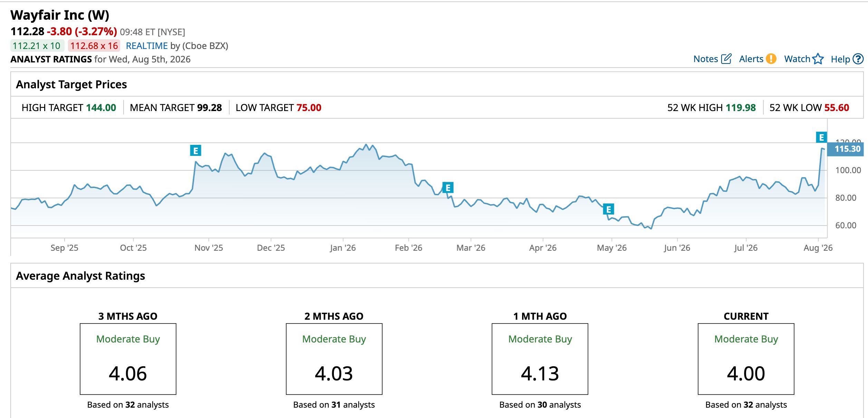Click the 'Based on 30 analysts' caption
Image resolution: width=868 pixels, height=418 pixels.
click(x=540, y=405)
